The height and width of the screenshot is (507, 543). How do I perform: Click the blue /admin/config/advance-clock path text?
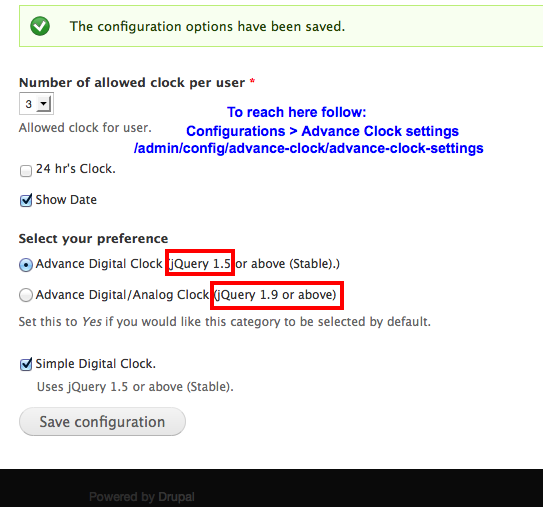tap(309, 148)
